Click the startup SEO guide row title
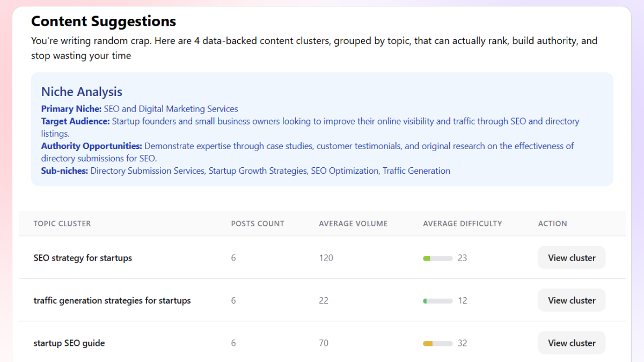644x362 pixels. [x=69, y=343]
